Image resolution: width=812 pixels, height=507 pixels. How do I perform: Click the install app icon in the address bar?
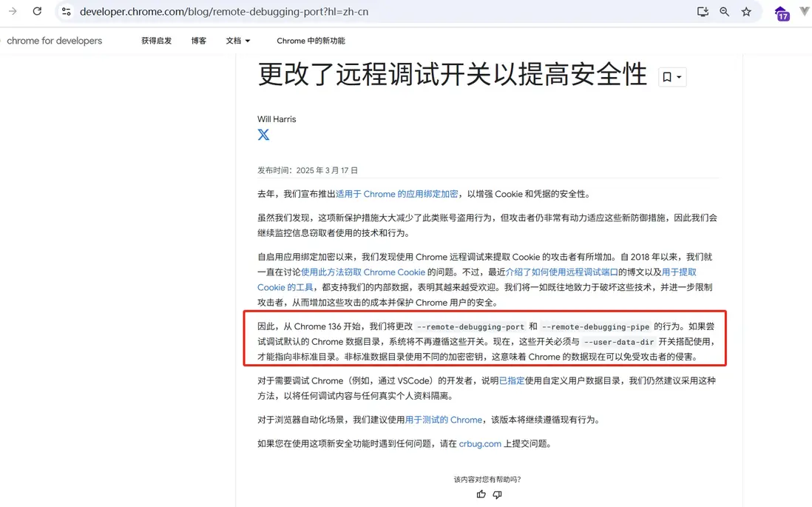tap(703, 11)
